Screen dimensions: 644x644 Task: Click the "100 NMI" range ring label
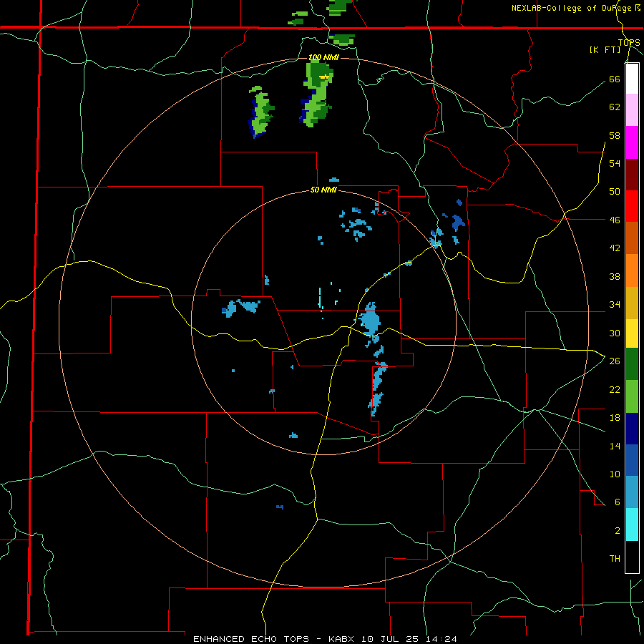pos(323,57)
